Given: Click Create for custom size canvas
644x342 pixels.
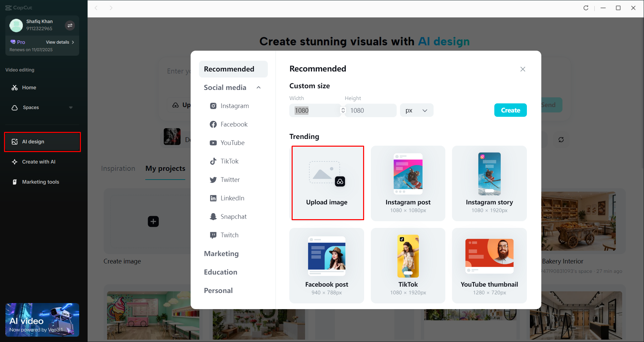Looking at the screenshot, I should pyautogui.click(x=510, y=110).
